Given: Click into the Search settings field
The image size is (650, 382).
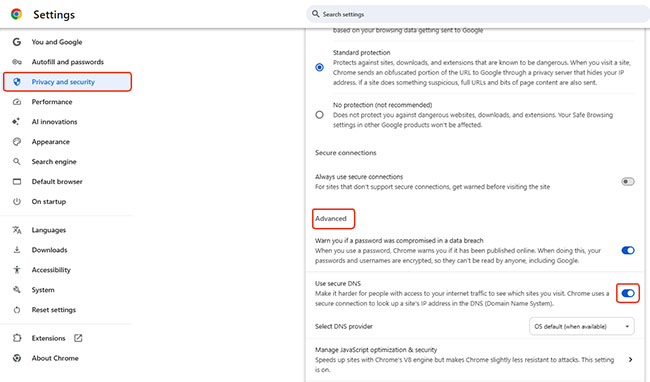Looking at the screenshot, I should tap(478, 14).
